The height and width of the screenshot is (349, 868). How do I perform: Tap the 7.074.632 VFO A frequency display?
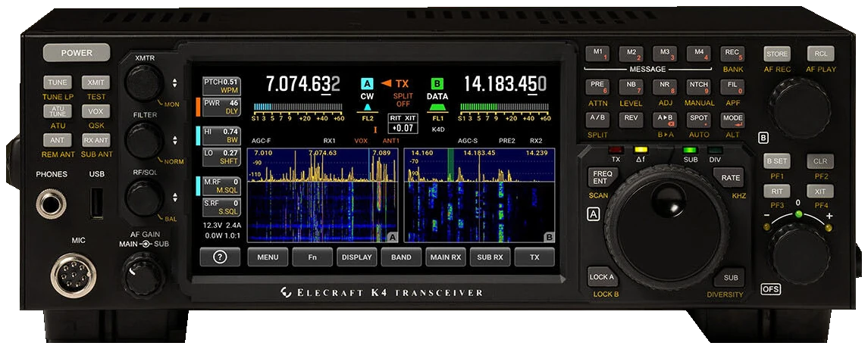[x=302, y=83]
